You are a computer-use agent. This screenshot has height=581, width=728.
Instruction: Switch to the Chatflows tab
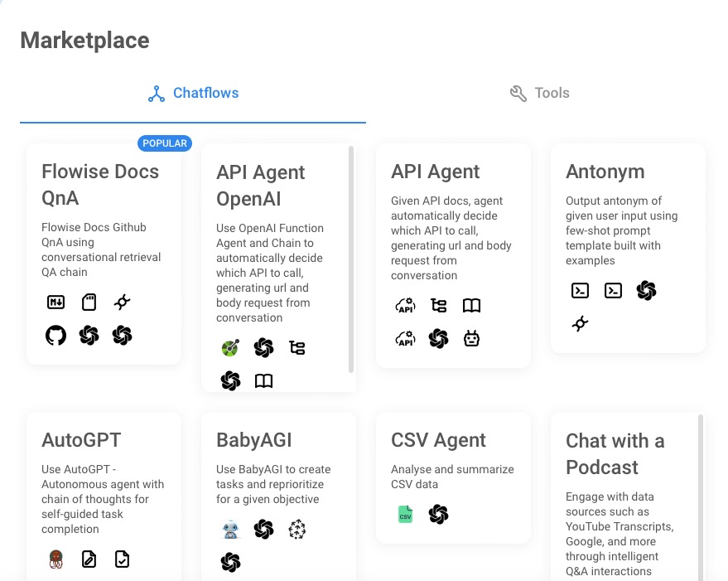pos(192,93)
